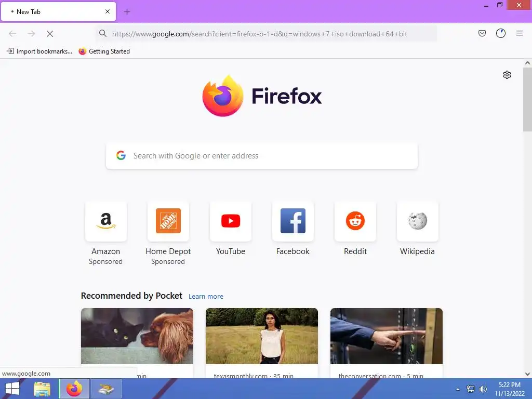Open the Firefox account circle icon
The width and height of the screenshot is (532, 399).
click(x=501, y=33)
